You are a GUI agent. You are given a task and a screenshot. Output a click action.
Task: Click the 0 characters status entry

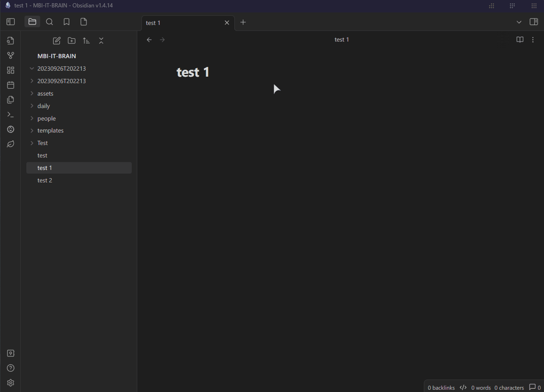tap(509, 387)
